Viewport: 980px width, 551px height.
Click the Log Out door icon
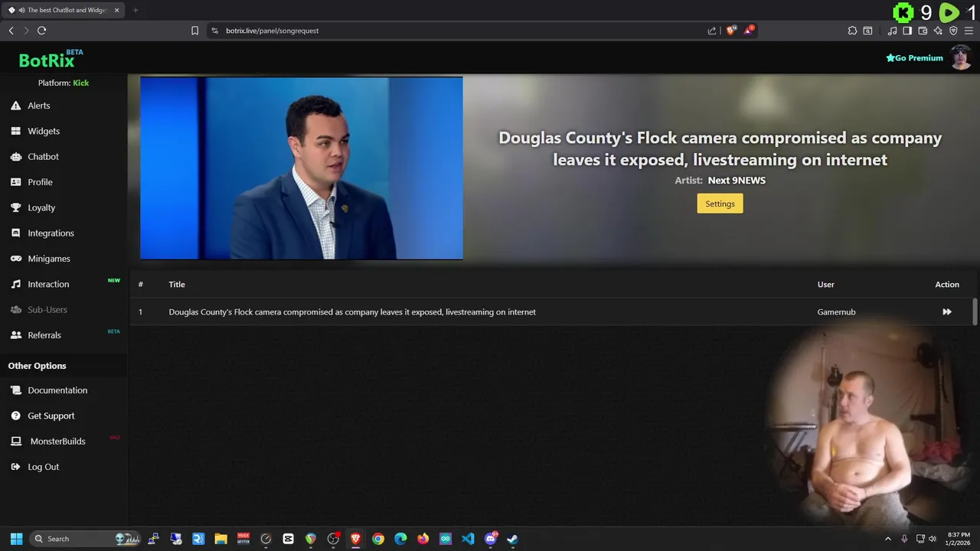[15, 467]
